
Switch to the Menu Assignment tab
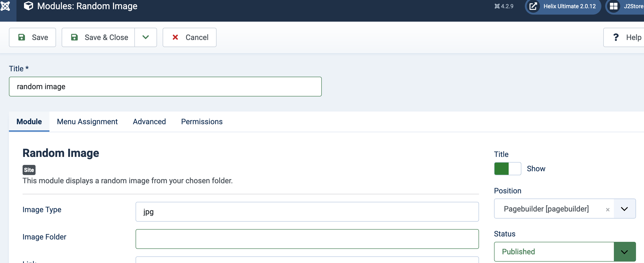point(87,122)
